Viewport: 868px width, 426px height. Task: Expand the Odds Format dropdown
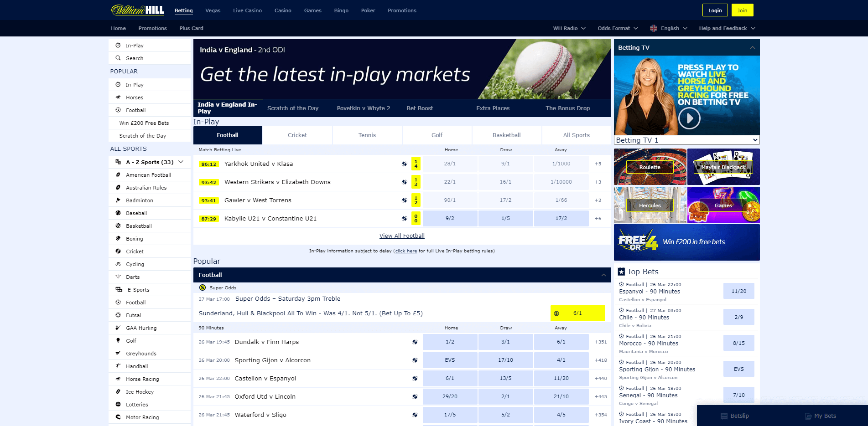(x=617, y=28)
